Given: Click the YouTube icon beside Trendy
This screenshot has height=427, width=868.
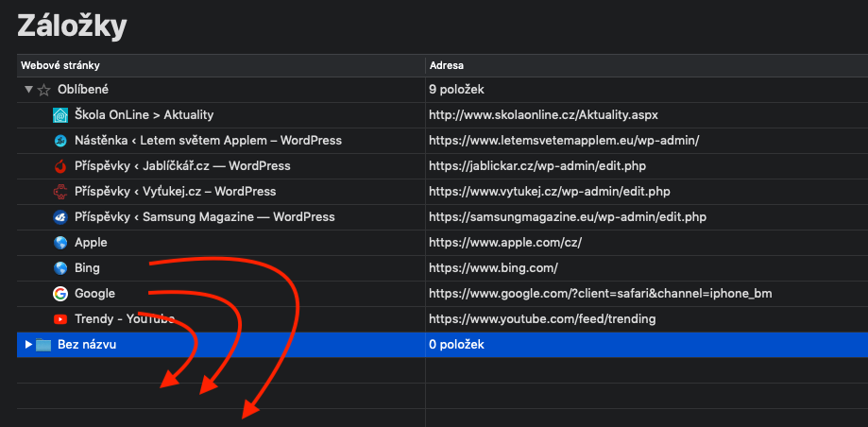Looking at the screenshot, I should pos(60,319).
